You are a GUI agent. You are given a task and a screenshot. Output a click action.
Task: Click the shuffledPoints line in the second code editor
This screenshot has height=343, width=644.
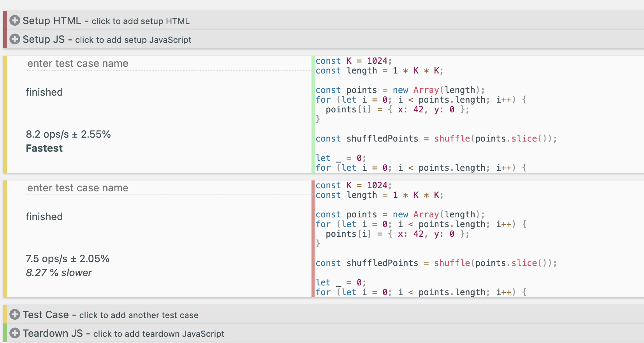point(436,263)
